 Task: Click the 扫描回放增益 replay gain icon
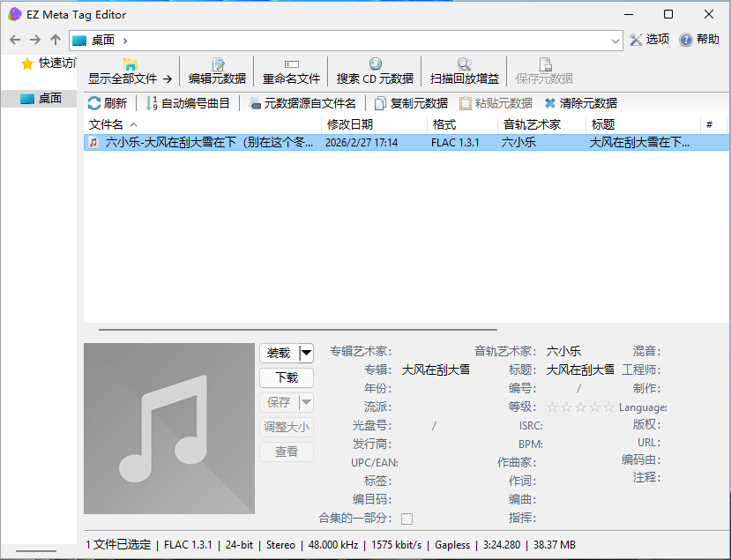[465, 71]
